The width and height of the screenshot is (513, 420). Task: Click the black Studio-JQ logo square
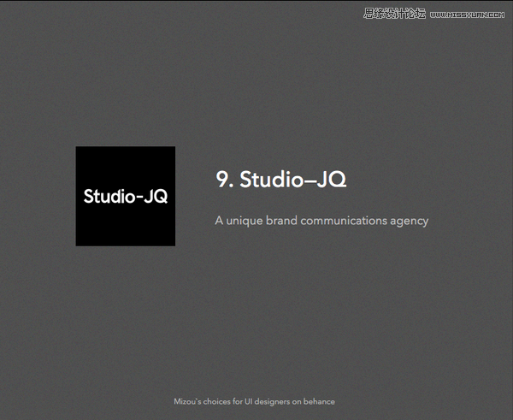click(126, 196)
